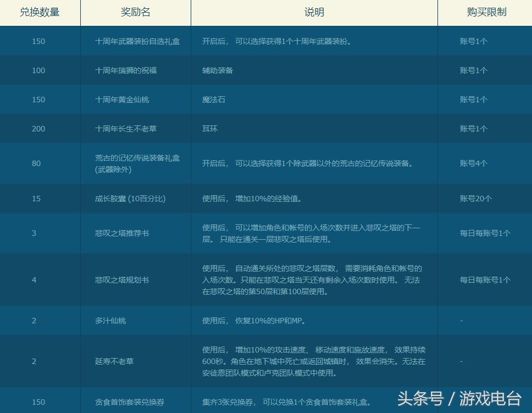The width and height of the screenshot is (532, 413).
Task: Select reward 延寿不老草
Action: (114, 361)
